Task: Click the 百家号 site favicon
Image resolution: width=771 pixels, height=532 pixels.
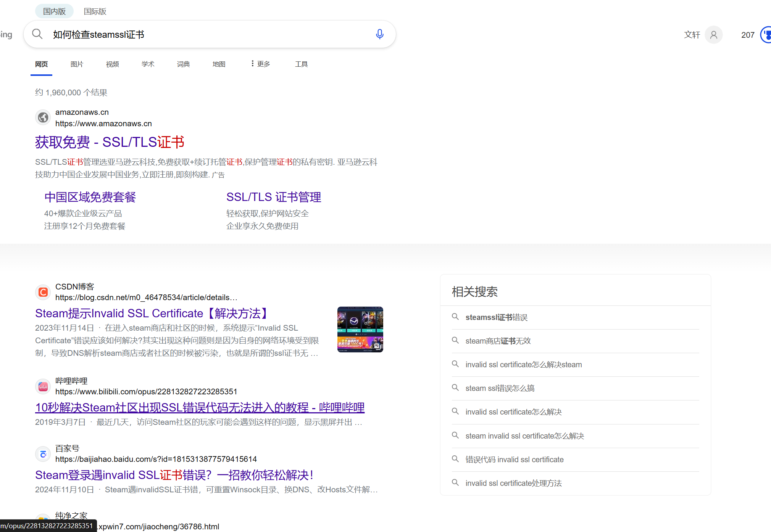Action: pyautogui.click(x=42, y=454)
